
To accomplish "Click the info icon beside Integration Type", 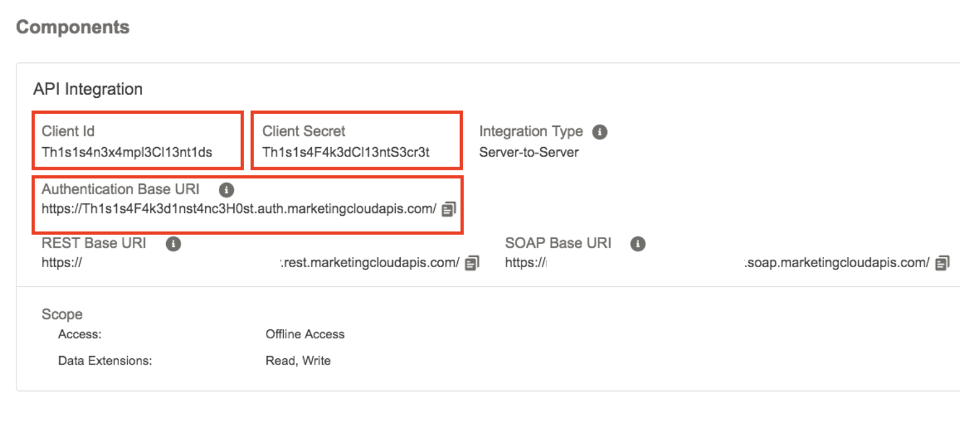I will click(x=600, y=132).
